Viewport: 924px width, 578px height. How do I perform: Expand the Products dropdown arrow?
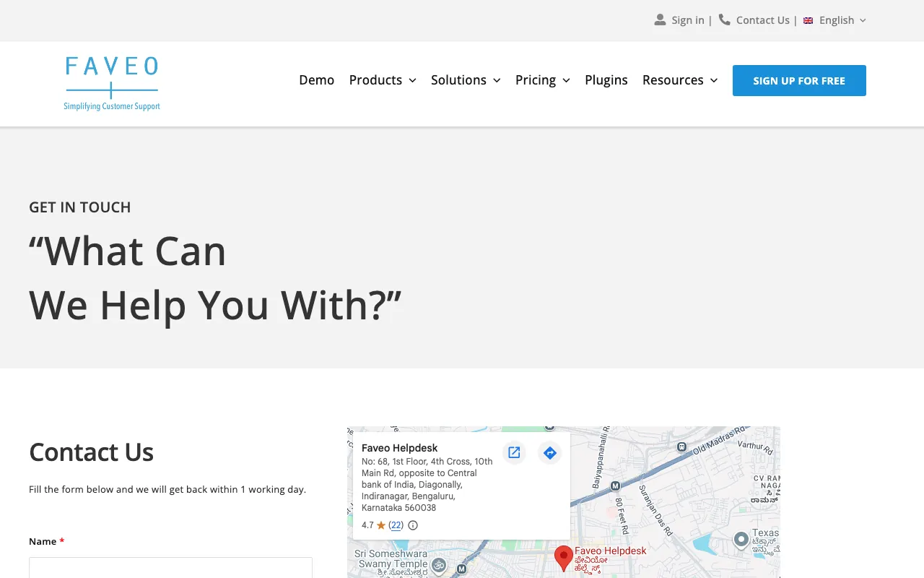[412, 80]
